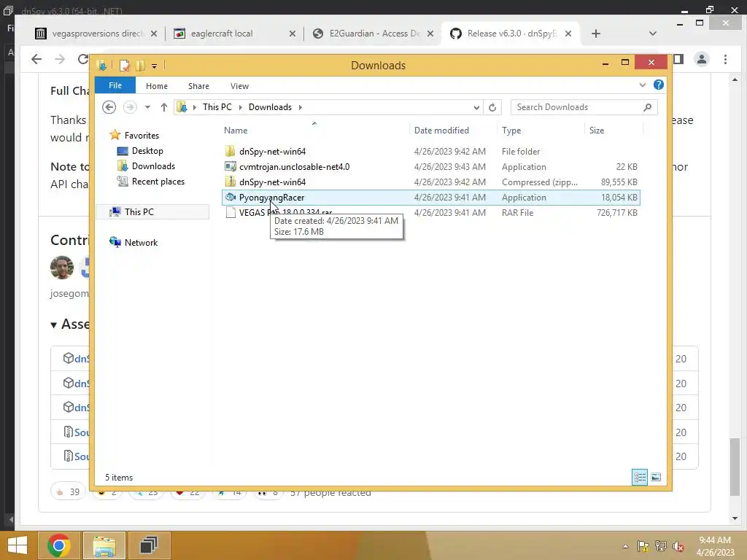Expand This PC breadcrumb arrow
This screenshot has height=560, width=747.
[240, 107]
